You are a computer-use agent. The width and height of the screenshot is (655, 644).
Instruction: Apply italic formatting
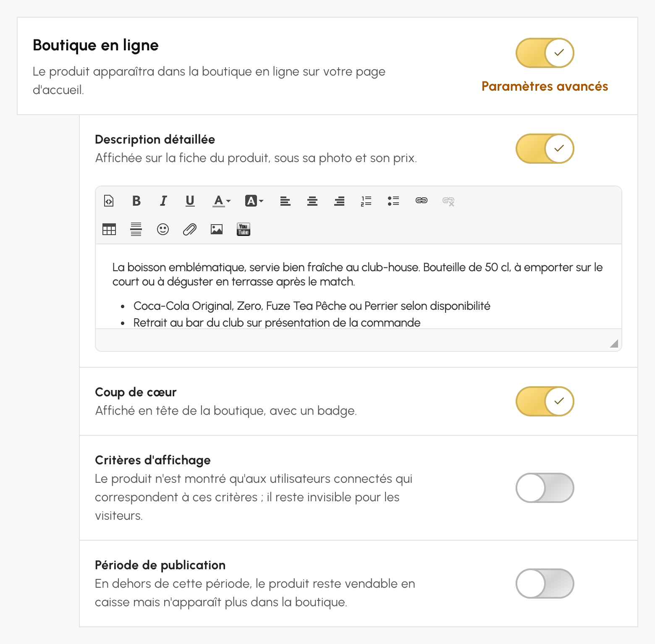pyautogui.click(x=163, y=201)
